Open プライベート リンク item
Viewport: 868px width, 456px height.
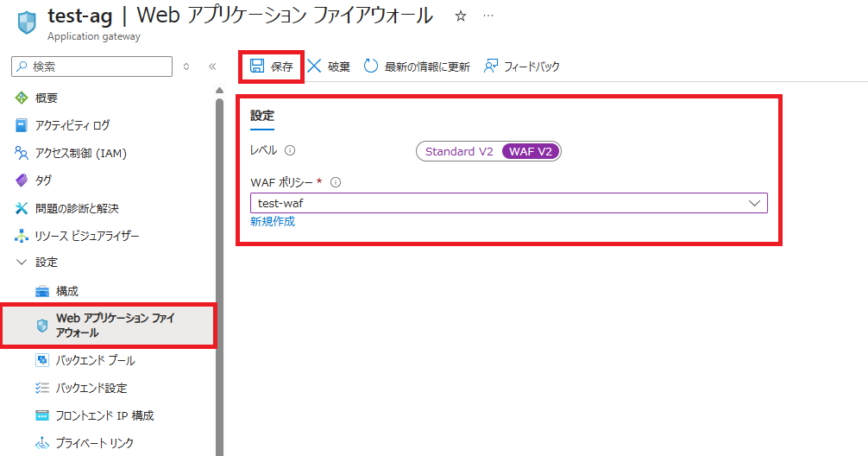95,443
